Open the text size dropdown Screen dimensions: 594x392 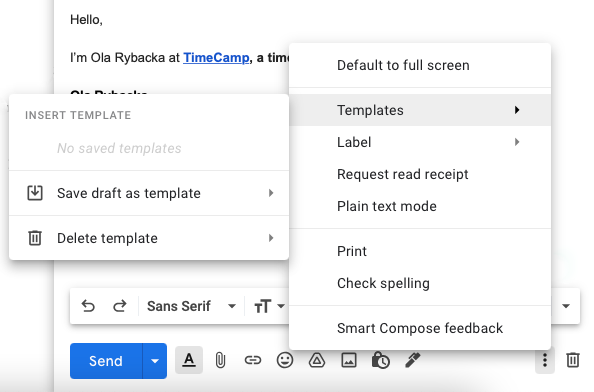[269, 306]
